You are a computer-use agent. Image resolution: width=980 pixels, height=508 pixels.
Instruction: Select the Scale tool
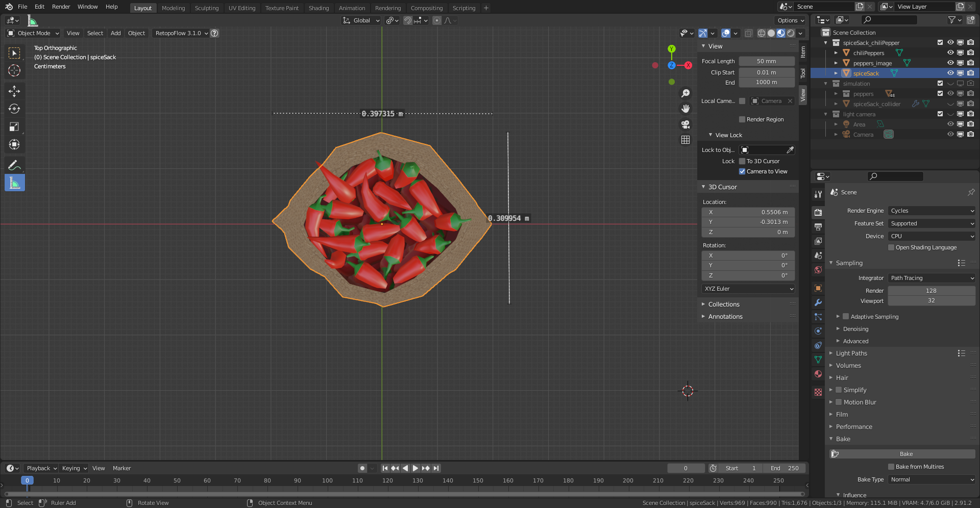click(x=14, y=127)
